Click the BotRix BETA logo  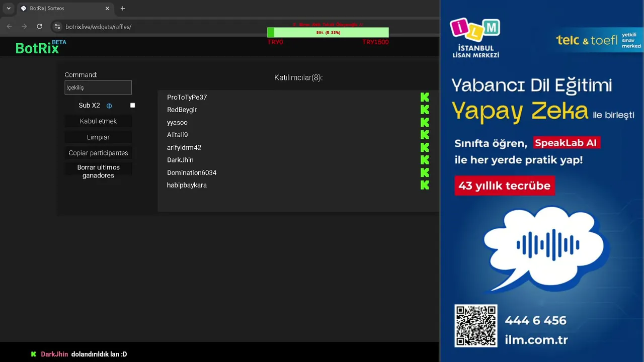click(41, 47)
